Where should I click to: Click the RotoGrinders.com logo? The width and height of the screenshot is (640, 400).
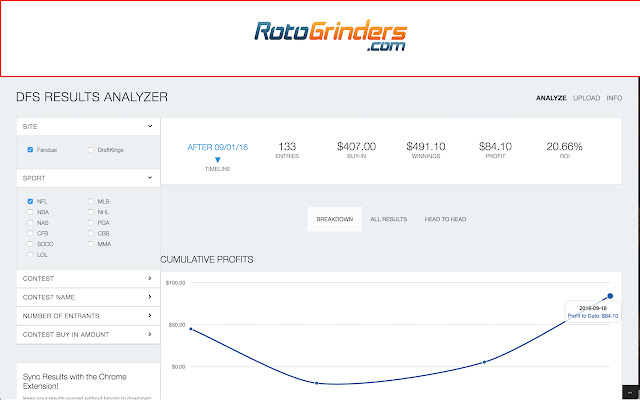(331, 36)
